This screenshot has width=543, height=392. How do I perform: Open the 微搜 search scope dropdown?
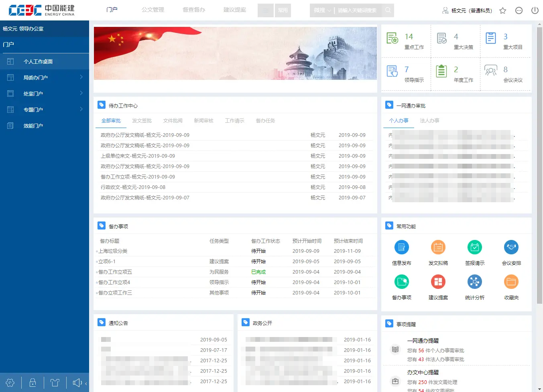323,10
